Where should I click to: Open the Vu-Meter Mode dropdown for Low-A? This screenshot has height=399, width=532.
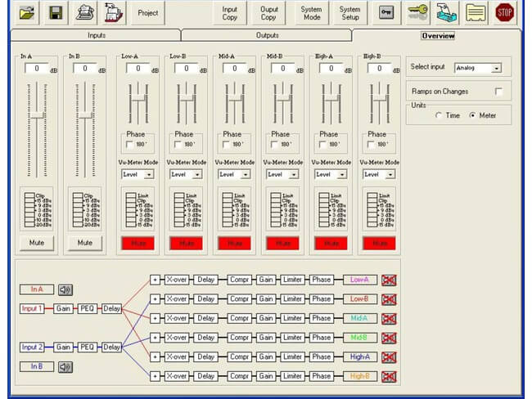pos(149,174)
